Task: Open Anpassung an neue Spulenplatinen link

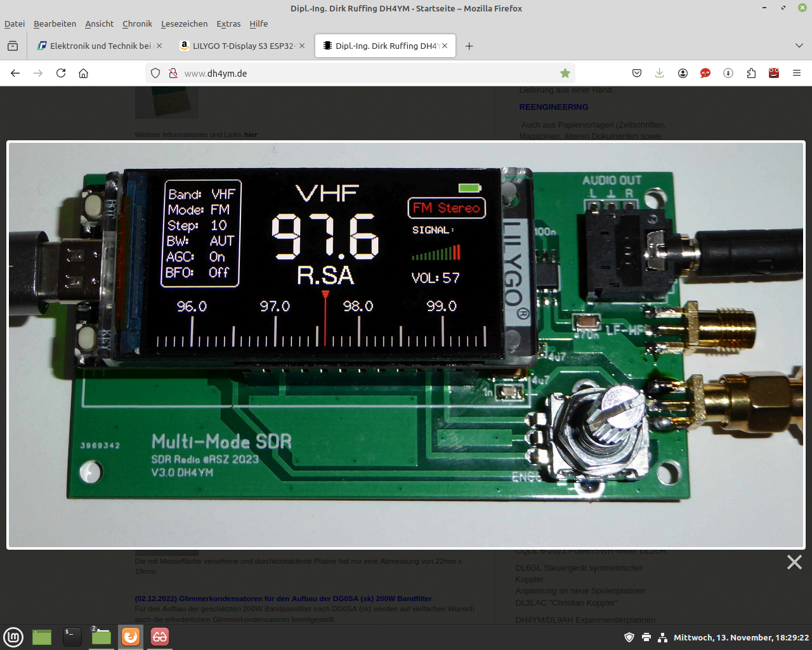Action: (x=580, y=591)
